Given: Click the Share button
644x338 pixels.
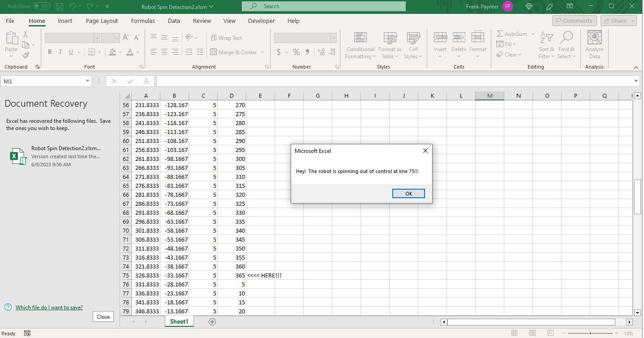Looking at the screenshot, I should [618, 21].
